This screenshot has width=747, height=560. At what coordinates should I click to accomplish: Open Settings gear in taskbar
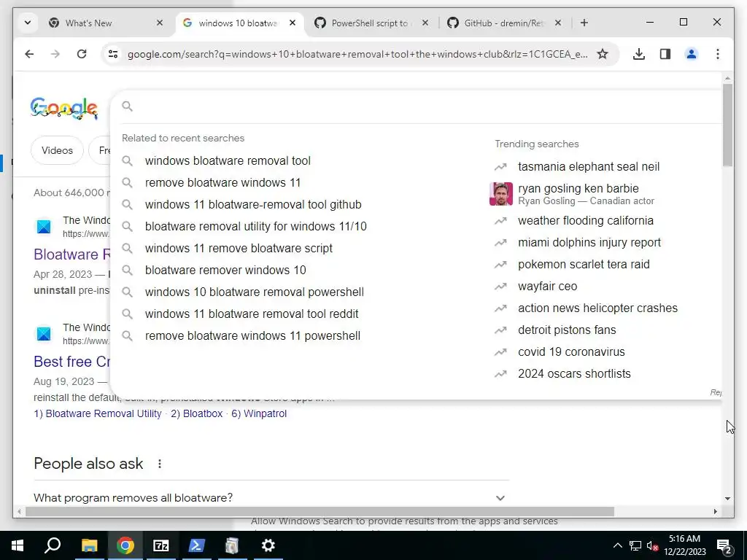[x=268, y=545]
